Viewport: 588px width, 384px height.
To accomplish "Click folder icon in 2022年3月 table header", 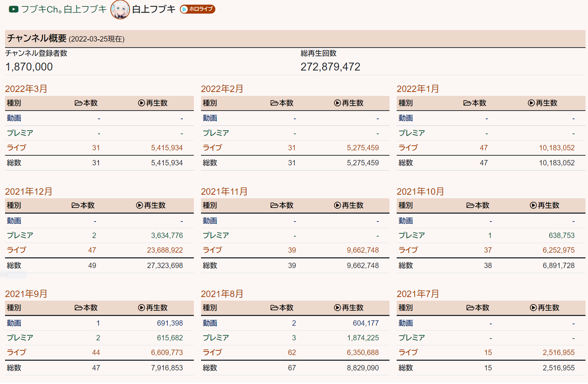I will click(78, 103).
